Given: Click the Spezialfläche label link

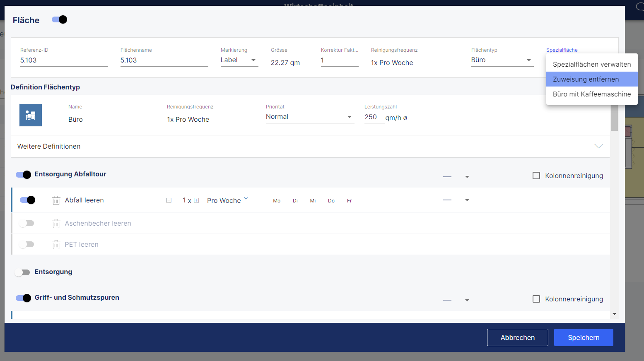Looking at the screenshot, I should click(562, 50).
